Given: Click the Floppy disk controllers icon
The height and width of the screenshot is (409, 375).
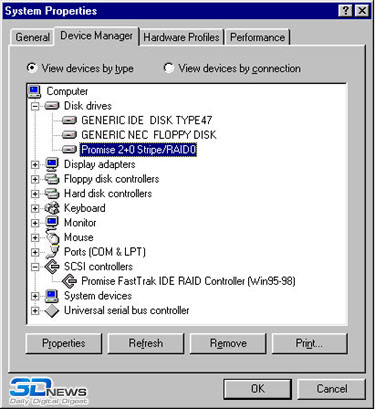Looking at the screenshot, I should click(52, 179).
